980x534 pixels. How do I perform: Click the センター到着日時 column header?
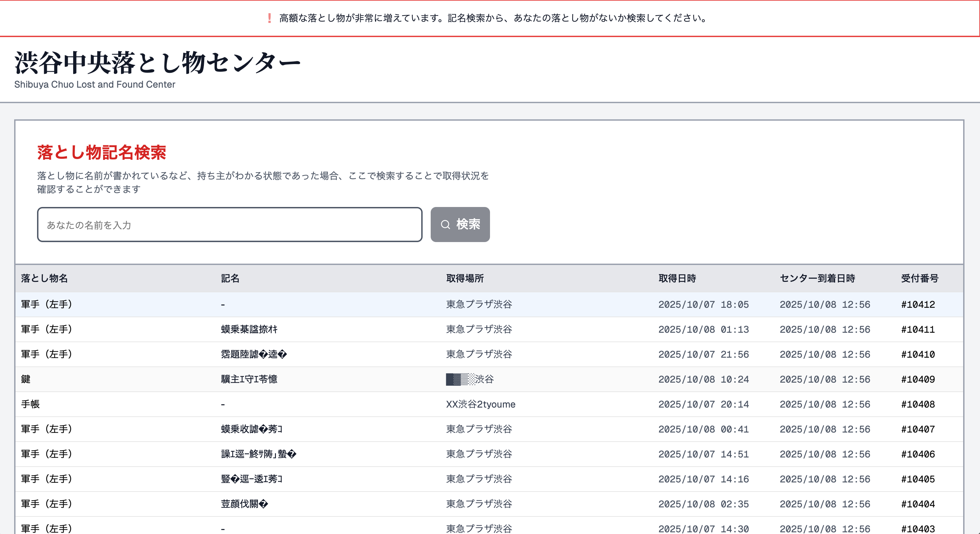point(817,278)
